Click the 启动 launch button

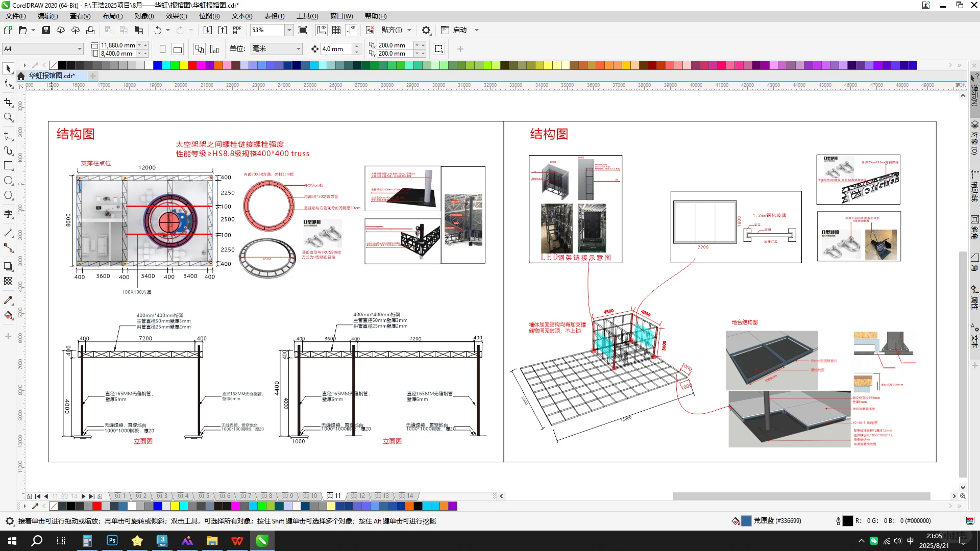tap(460, 30)
